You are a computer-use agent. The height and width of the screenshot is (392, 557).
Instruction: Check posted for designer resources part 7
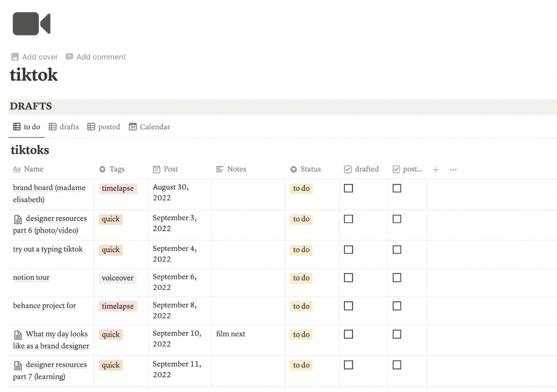tap(397, 365)
